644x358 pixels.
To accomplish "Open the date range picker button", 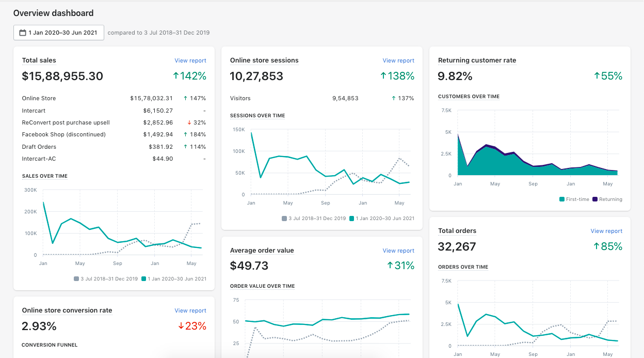I will point(59,33).
